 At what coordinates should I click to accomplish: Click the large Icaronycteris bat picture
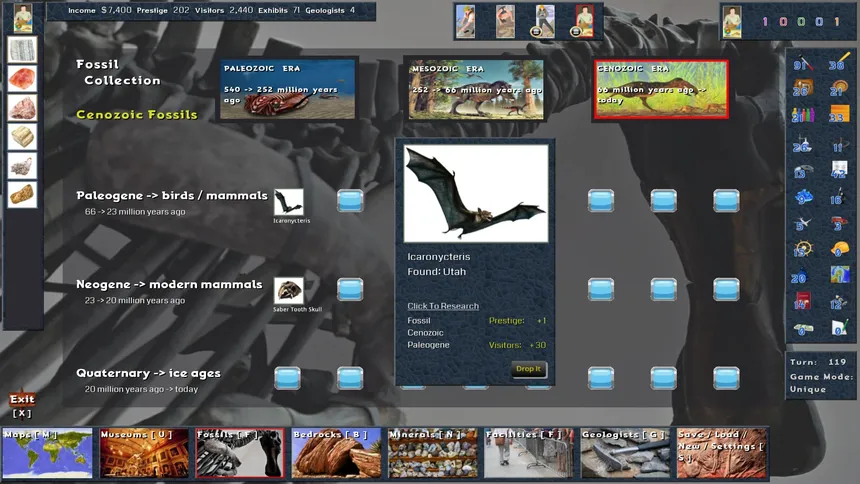click(476, 194)
